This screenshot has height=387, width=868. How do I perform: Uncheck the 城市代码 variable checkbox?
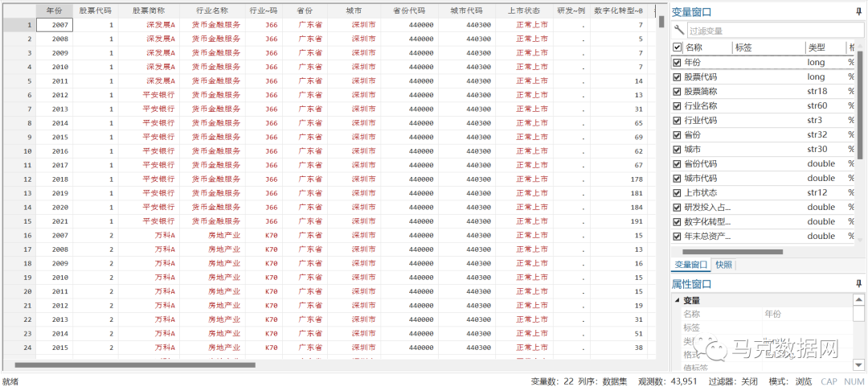[x=677, y=179]
